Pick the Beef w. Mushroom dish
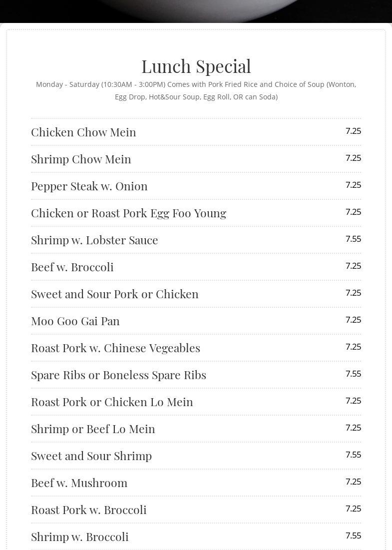 pyautogui.click(x=79, y=483)
